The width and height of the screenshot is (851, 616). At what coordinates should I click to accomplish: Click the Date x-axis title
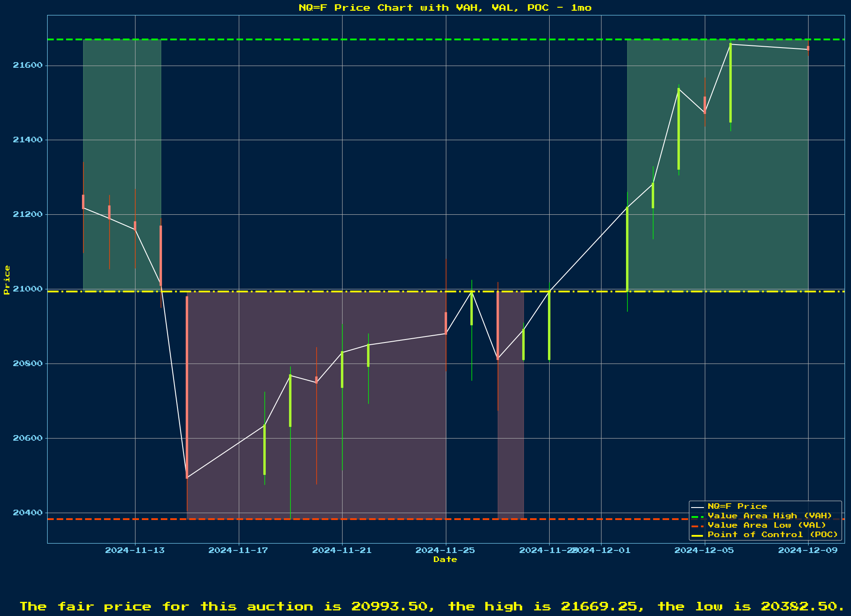(445, 559)
